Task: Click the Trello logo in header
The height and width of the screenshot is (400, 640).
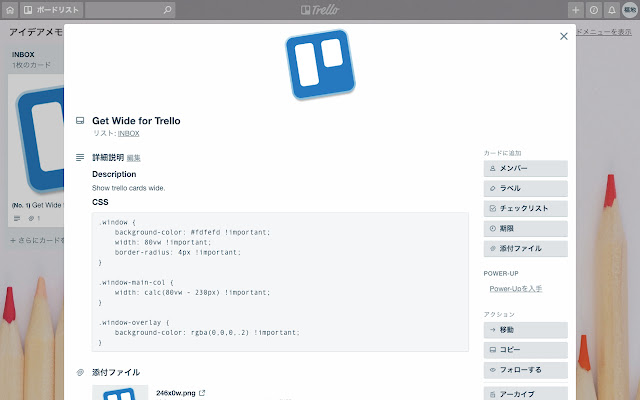Action: pos(320,10)
